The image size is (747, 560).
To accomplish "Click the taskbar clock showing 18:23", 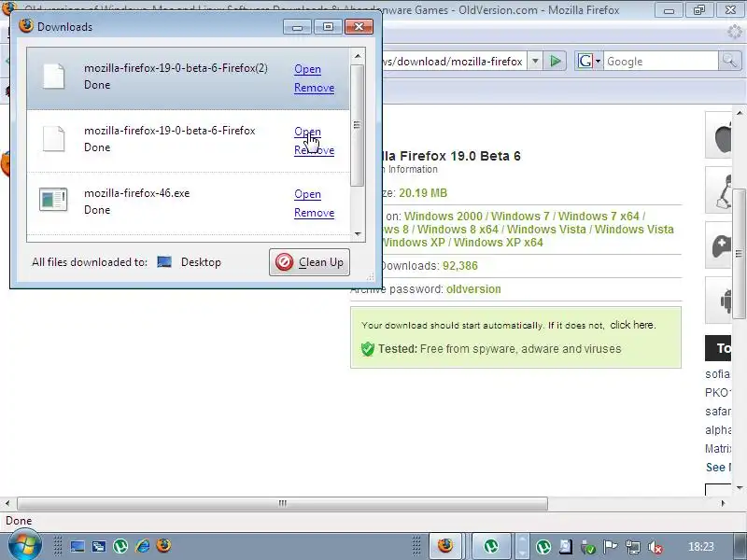I will [x=701, y=547].
